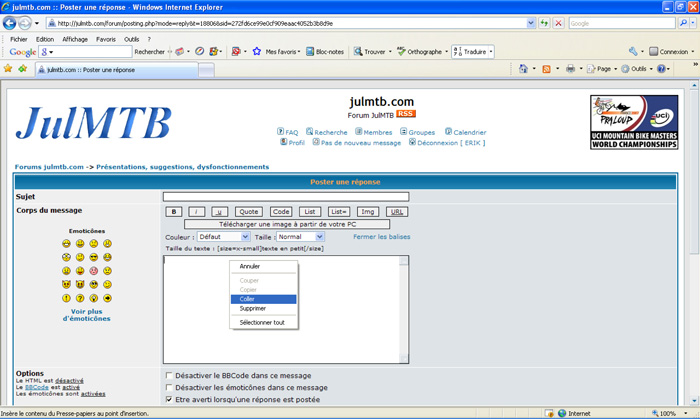700x419 pixels.
Task: Toggle Désactiver le BBCode dans ce message
Action: [169, 376]
